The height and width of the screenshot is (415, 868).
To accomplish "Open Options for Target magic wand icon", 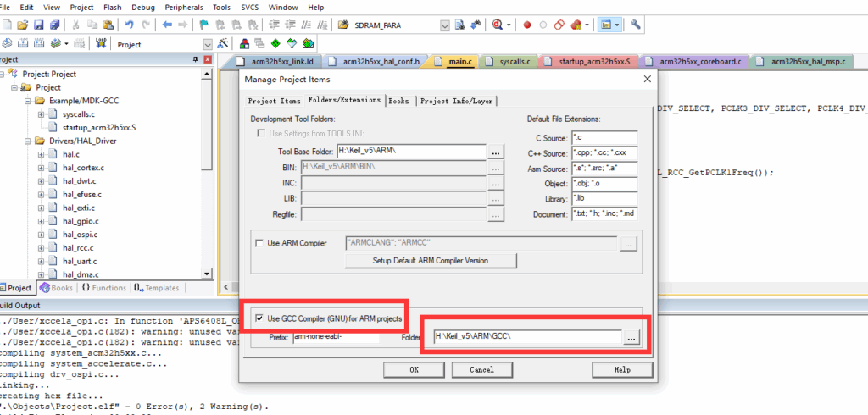I will [223, 44].
